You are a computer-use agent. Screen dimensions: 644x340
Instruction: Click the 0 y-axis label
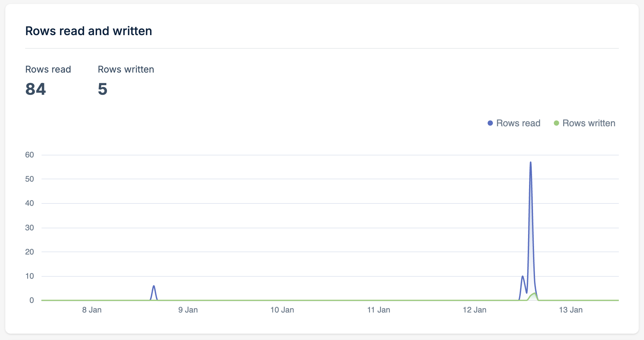coord(32,300)
